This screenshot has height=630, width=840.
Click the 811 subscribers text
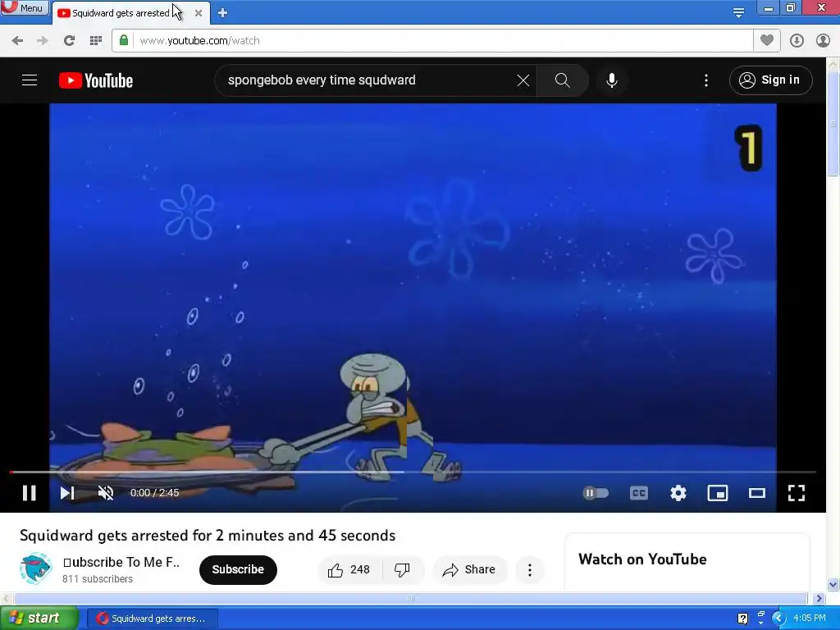[x=98, y=579]
